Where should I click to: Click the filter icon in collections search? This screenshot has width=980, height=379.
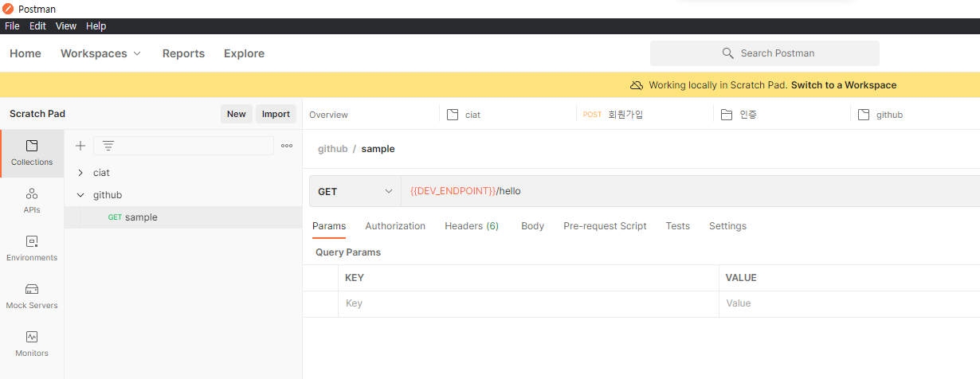[x=108, y=146]
